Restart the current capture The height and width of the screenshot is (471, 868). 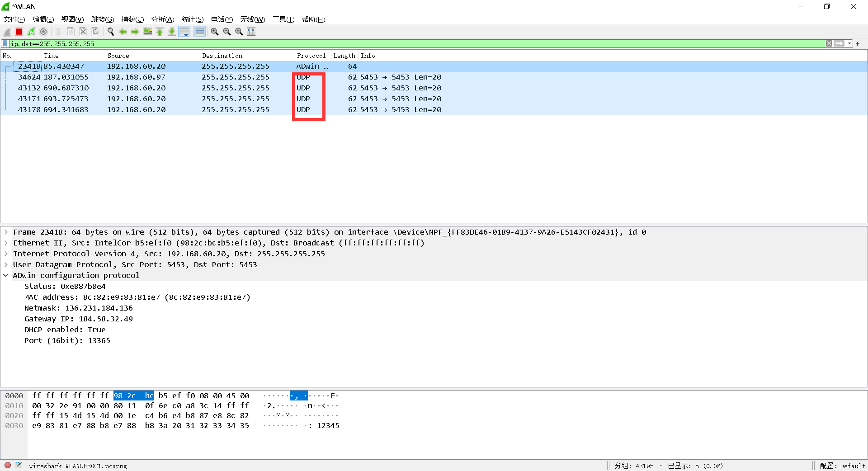pyautogui.click(x=31, y=32)
